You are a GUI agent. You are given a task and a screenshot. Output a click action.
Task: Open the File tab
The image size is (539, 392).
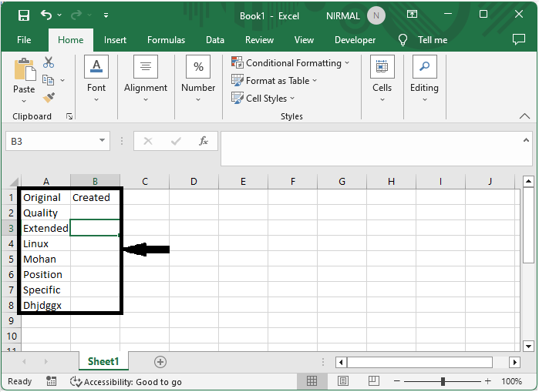[24, 40]
